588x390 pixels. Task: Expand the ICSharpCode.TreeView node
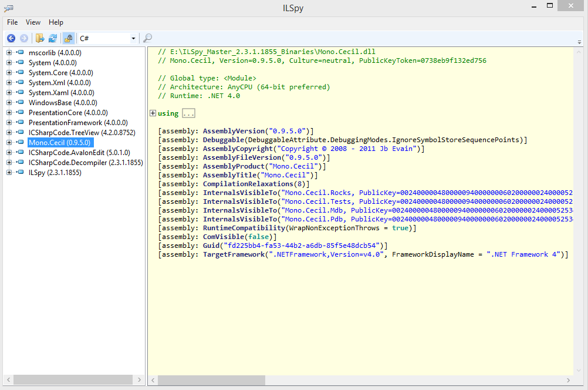(9, 133)
